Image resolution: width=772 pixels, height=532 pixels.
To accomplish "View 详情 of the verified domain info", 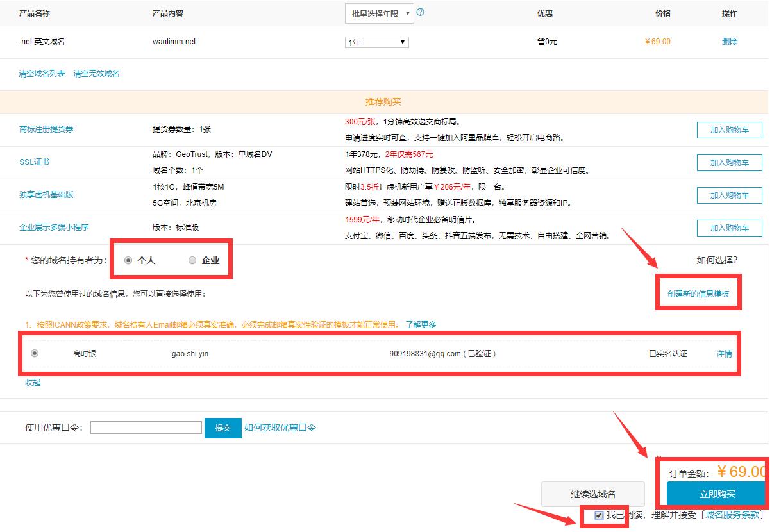I will (x=723, y=353).
